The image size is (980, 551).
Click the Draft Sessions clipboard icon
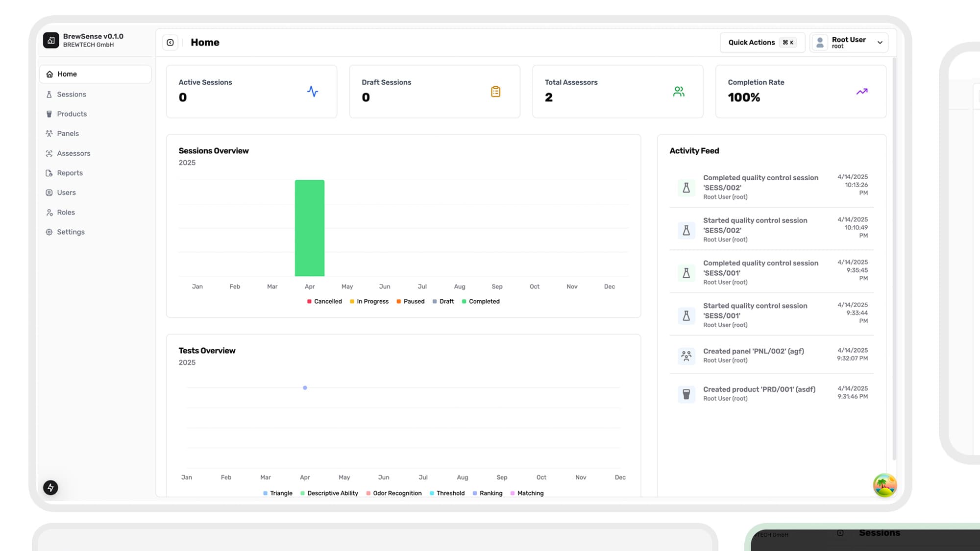(x=496, y=92)
